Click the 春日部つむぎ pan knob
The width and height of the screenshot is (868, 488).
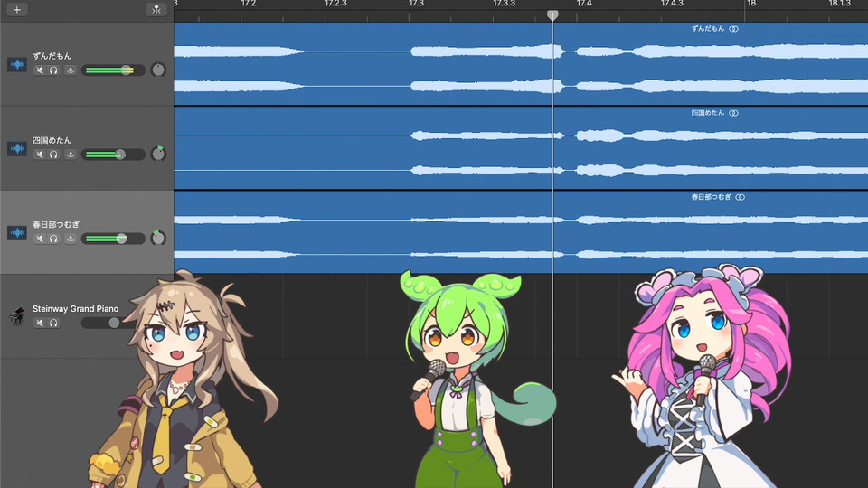point(158,238)
